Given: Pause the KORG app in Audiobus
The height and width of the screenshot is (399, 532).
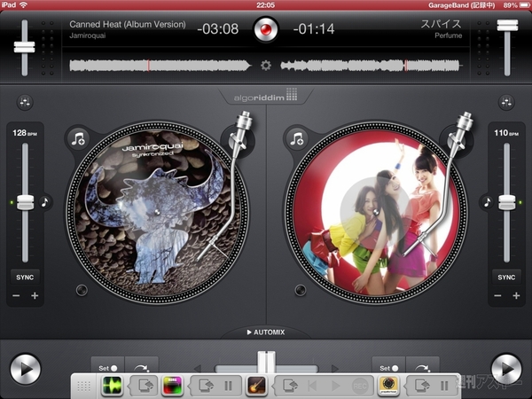Looking at the screenshot, I should pos(229,386).
